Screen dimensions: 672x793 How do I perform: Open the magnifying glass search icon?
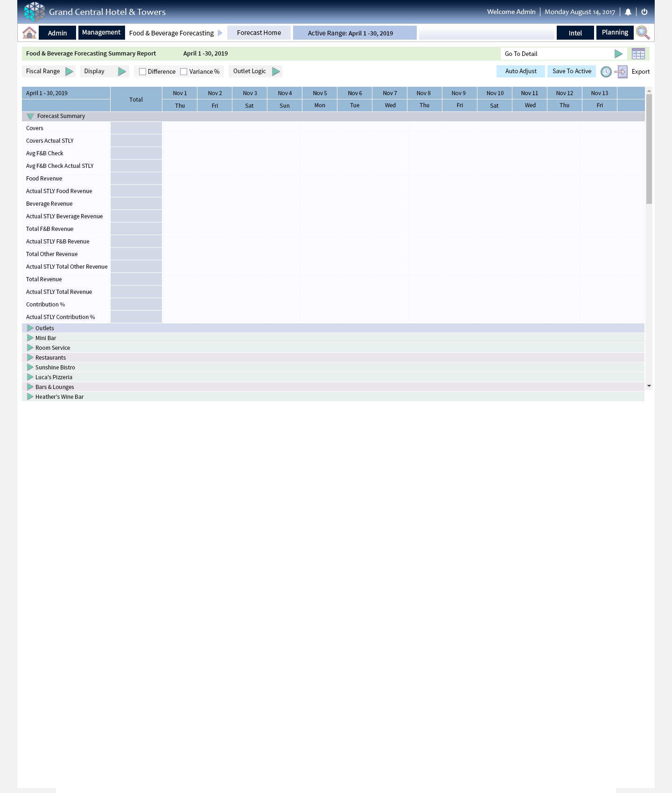643,33
